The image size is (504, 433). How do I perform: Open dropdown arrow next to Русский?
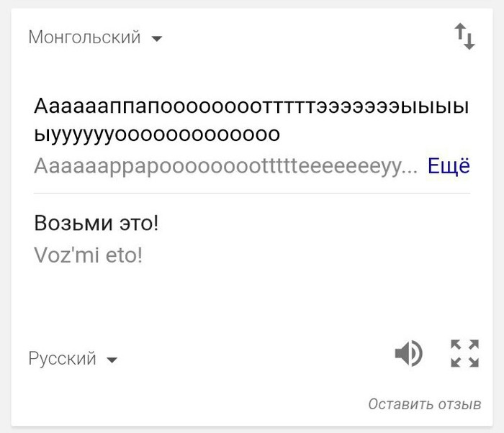[x=112, y=360]
